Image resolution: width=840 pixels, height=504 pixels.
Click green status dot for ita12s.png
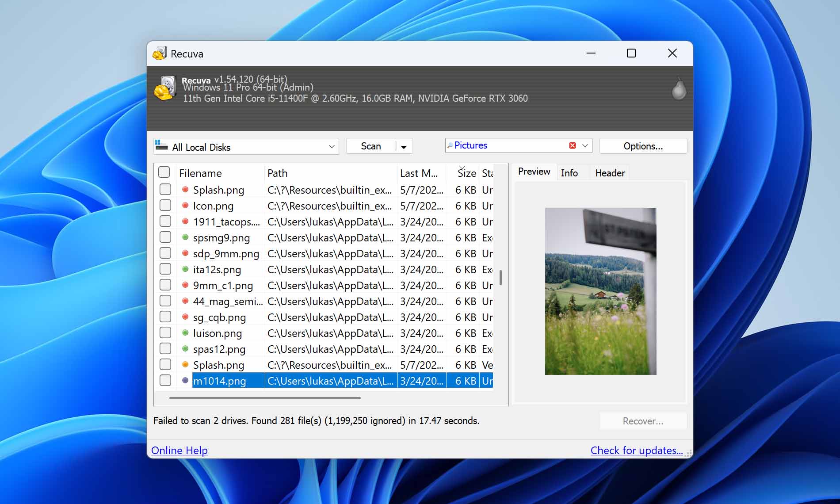185,269
